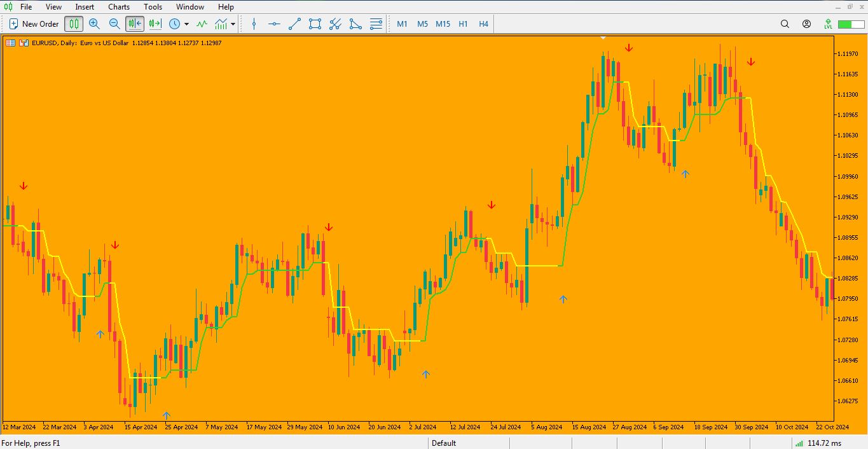868x449 pixels.
Task: Select the trendline drawing tool
Action: 294,24
